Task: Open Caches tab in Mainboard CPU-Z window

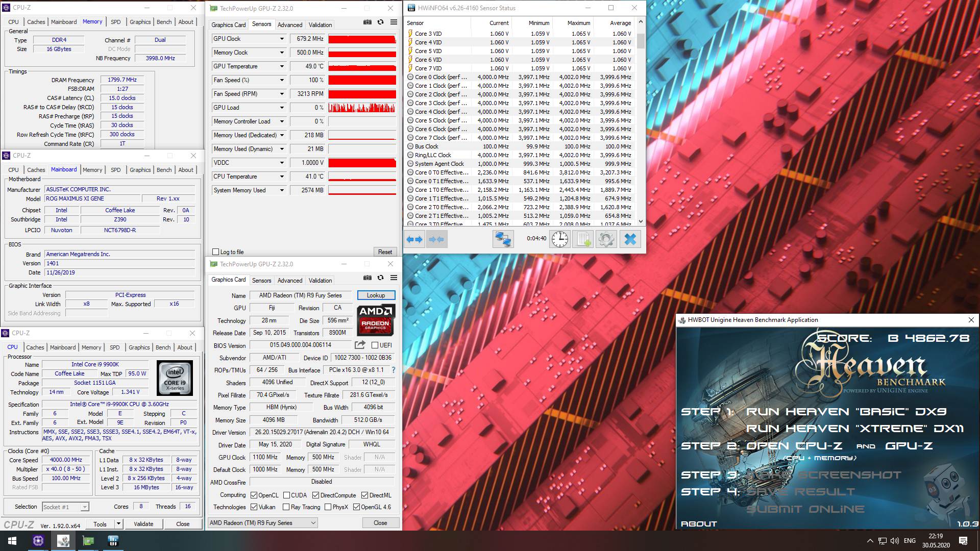Action: [36, 170]
